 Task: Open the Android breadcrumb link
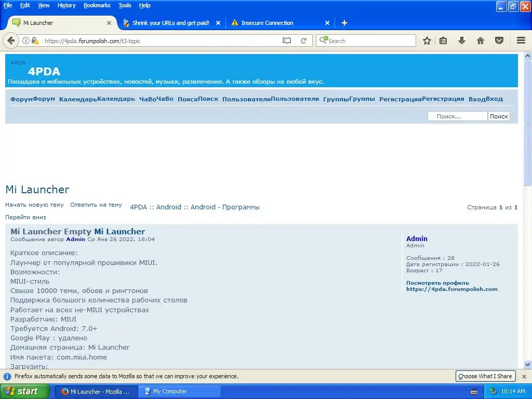tap(169, 207)
